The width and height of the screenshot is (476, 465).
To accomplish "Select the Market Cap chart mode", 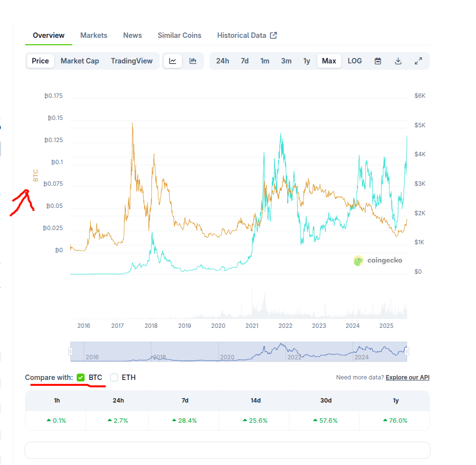I will [x=80, y=61].
